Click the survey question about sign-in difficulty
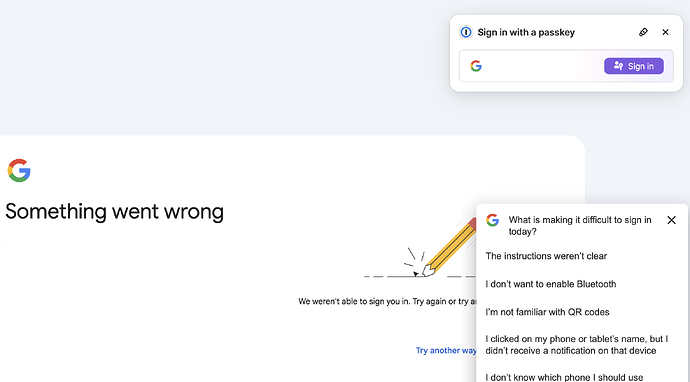Image resolution: width=690 pixels, height=382 pixels. tap(580, 225)
